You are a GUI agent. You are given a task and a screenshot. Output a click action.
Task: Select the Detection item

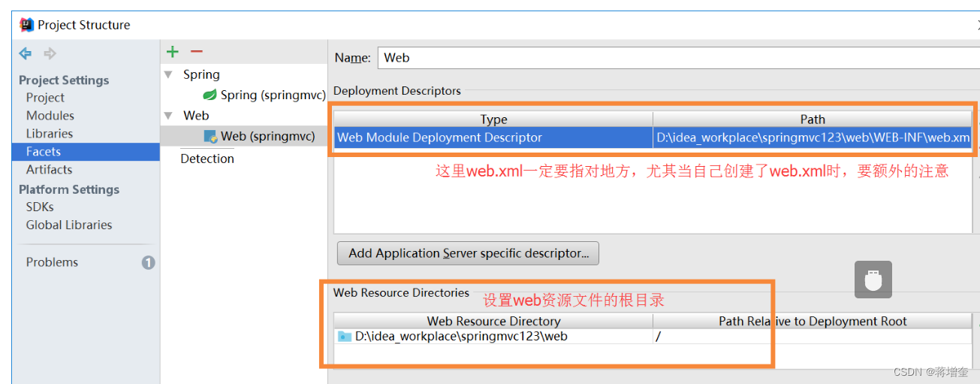pos(207,159)
